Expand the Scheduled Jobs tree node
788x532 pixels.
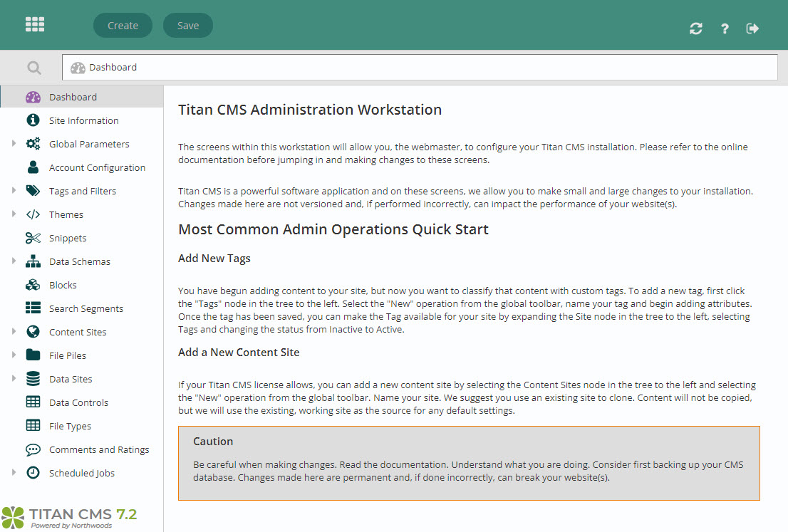coord(14,472)
